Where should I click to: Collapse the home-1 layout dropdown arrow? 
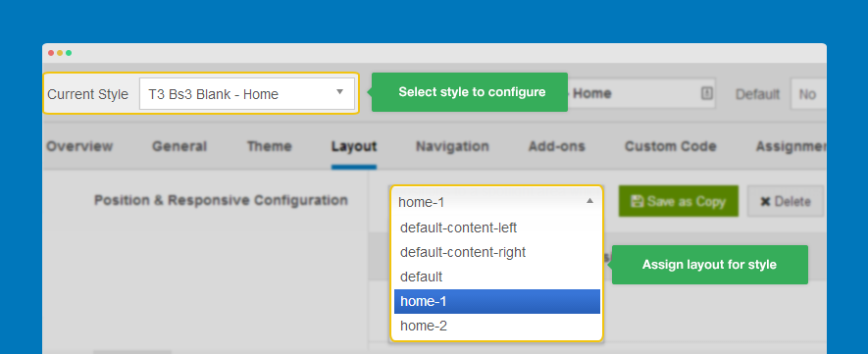click(589, 201)
